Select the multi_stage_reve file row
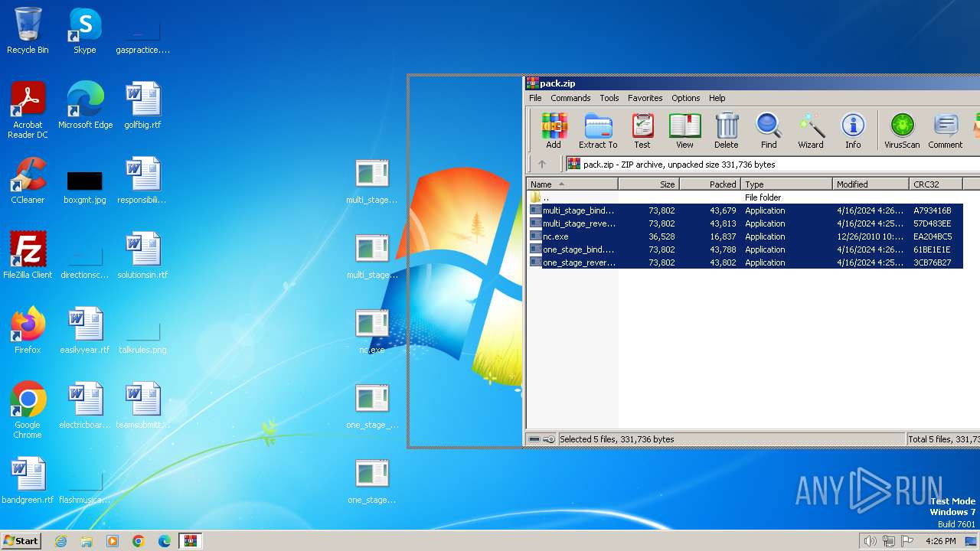Screen dimensions: 980x551 (x=745, y=223)
